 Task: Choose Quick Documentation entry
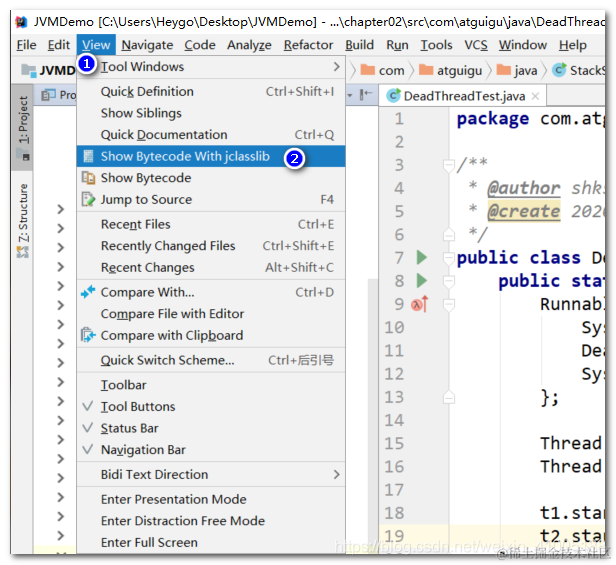pyautogui.click(x=211, y=135)
